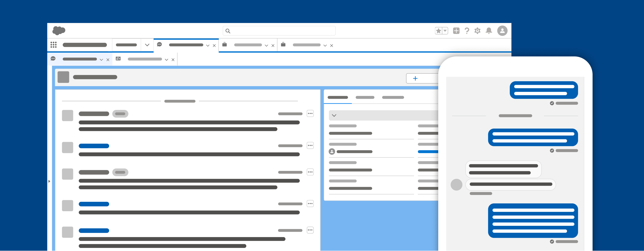Switch to the second briefcase workspace tab

(307, 45)
